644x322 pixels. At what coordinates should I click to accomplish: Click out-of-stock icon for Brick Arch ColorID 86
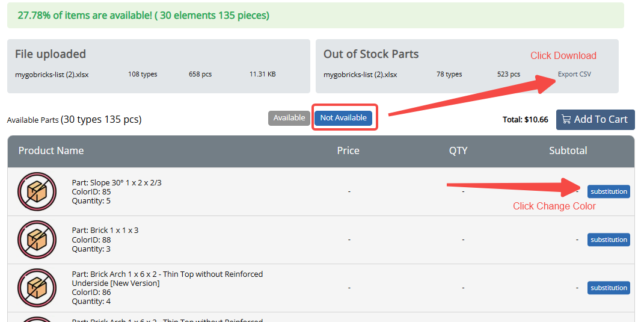click(37, 288)
